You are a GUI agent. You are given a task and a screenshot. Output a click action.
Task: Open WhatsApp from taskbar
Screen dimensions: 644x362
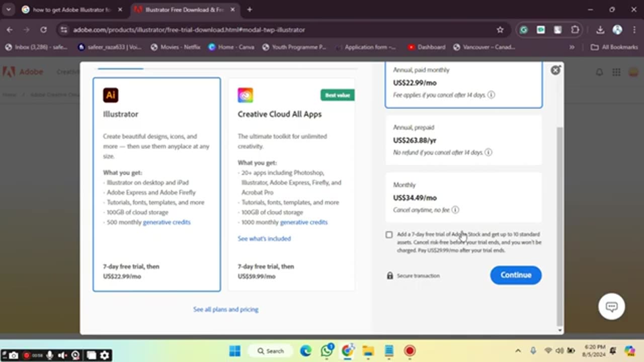(x=327, y=351)
